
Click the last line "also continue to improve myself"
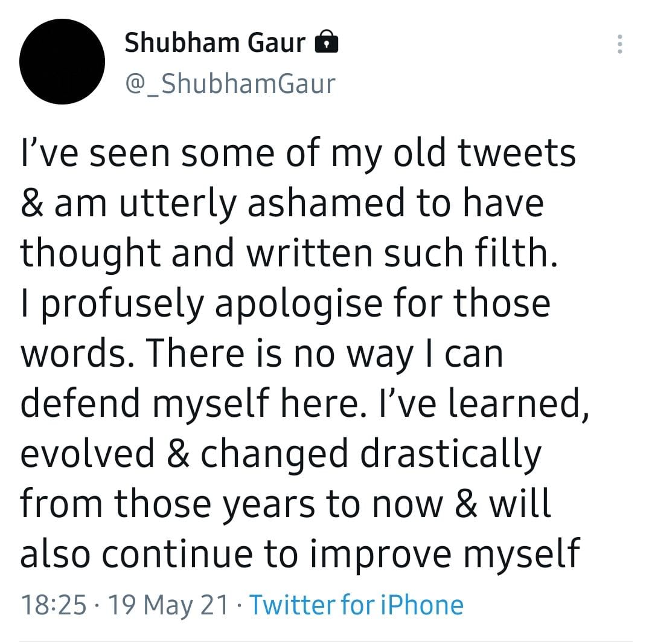(299, 553)
